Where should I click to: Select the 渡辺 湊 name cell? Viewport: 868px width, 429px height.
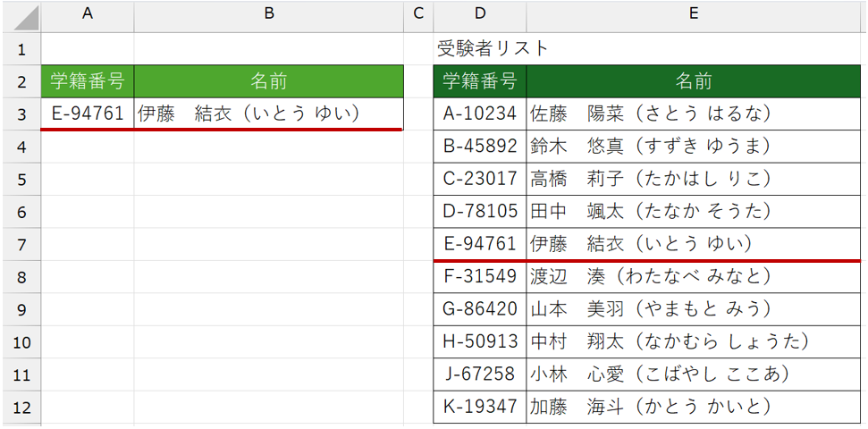(693, 276)
